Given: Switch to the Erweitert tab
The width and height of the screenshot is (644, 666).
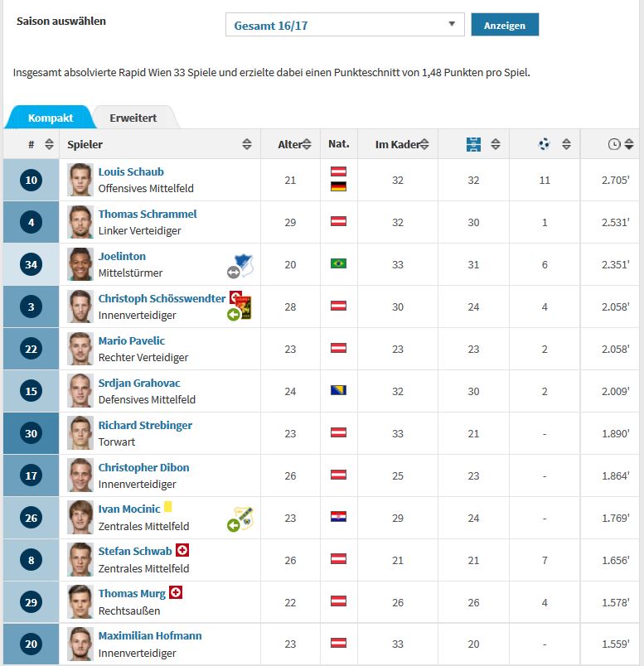Looking at the screenshot, I should click(133, 118).
